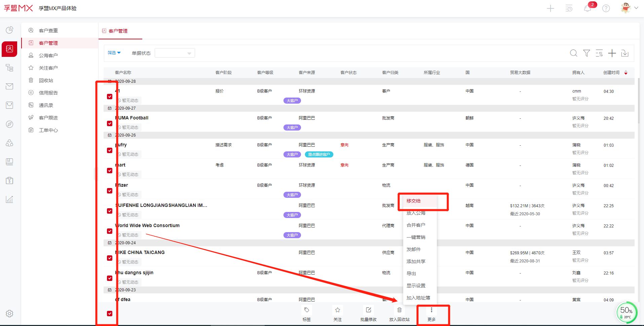Open settings gear in left sidebar

pos(9,314)
